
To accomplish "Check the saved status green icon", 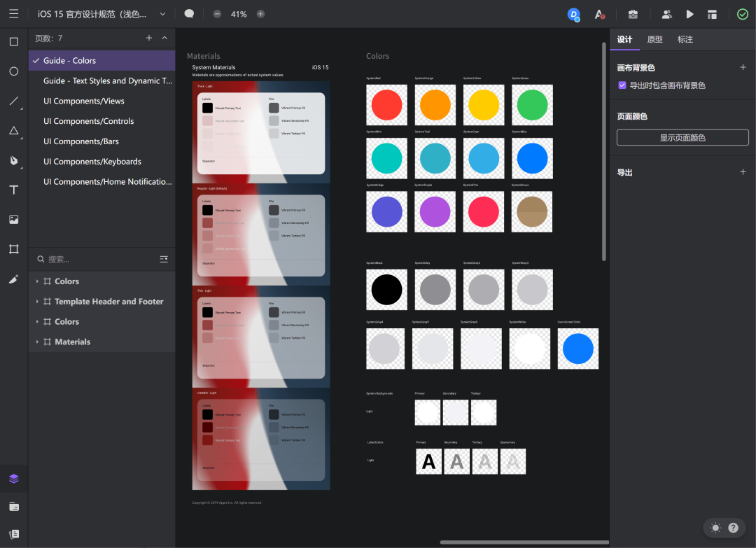I will coord(743,15).
